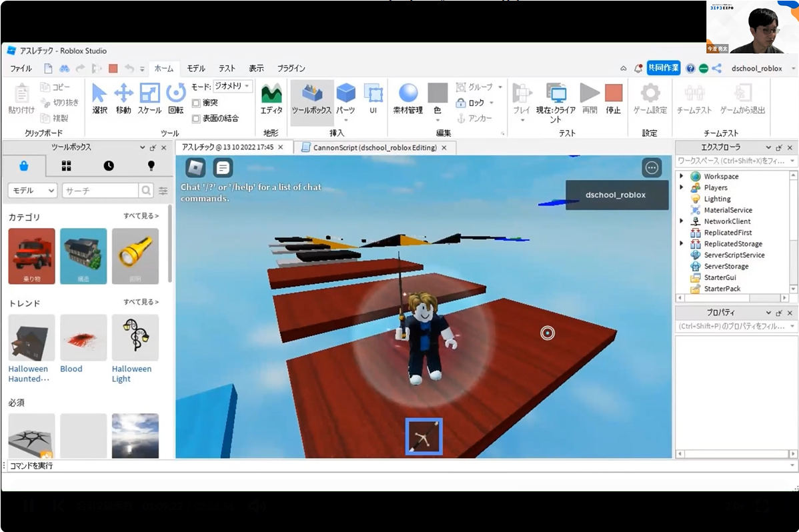Switch to the テスト (Test) ribbon tab
This screenshot has width=799, height=532.
(227, 68)
